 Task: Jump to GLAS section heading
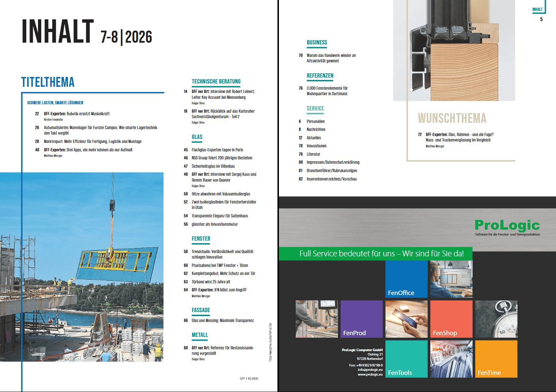click(197, 137)
